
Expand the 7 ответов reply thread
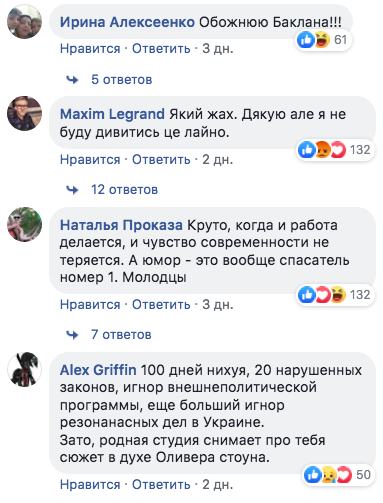[121, 335]
